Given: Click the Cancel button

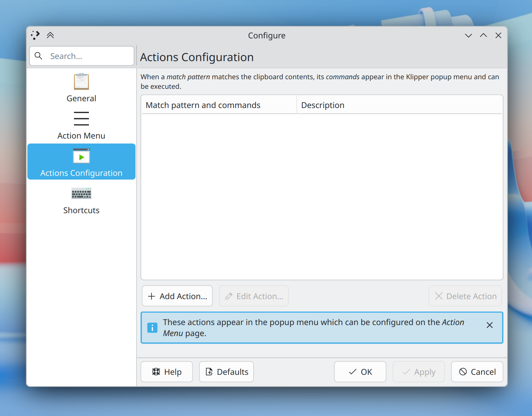Looking at the screenshot, I should (x=477, y=372).
